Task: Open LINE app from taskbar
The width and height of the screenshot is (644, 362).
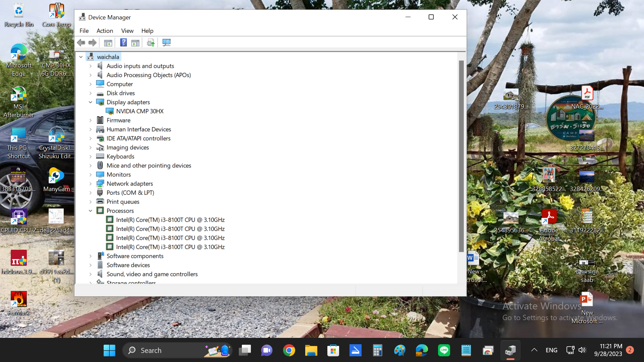Action: (444, 350)
